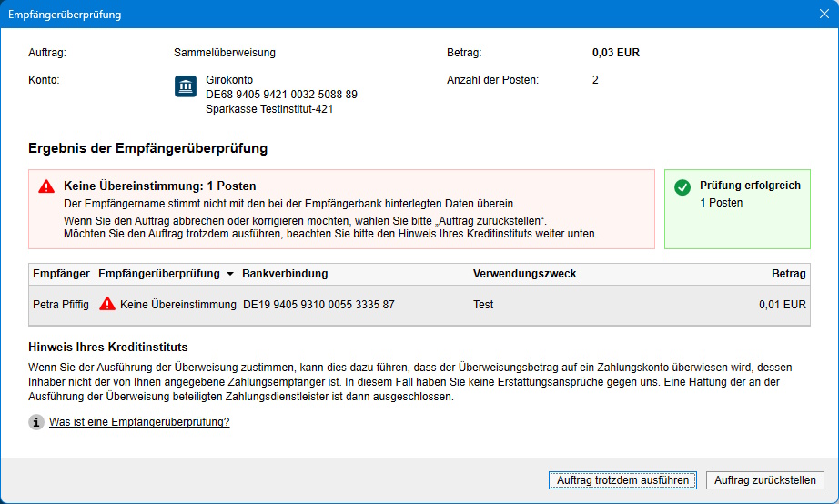The width and height of the screenshot is (839, 504).
Task: Click the Empfängerüberprüfung column header label
Action: tap(159, 274)
